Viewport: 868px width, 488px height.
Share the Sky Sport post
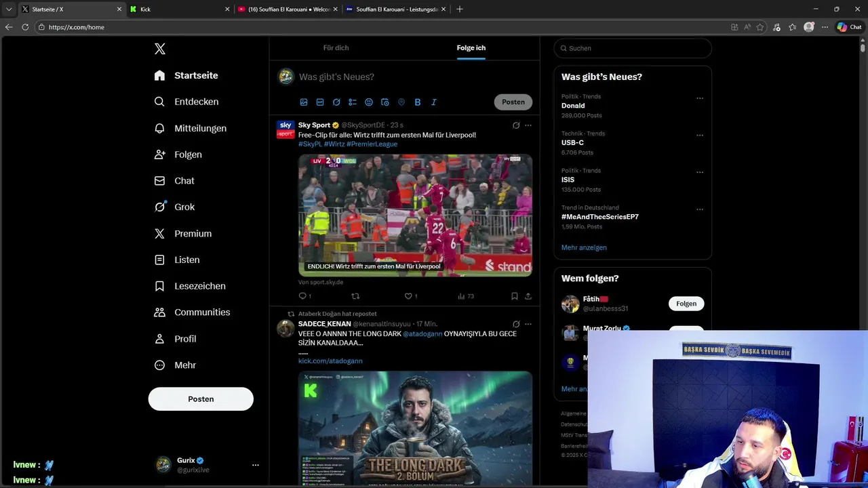tap(528, 296)
